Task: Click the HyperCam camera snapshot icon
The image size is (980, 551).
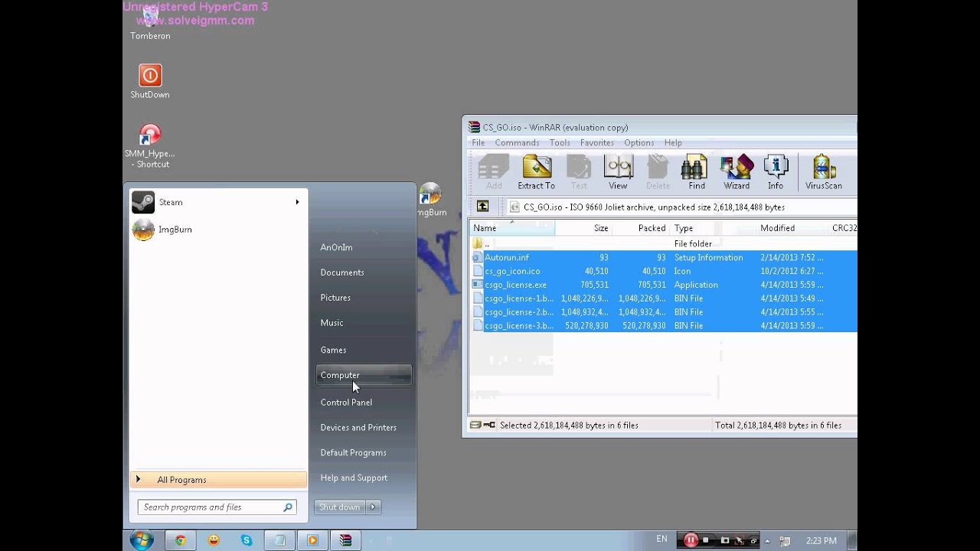Action: tap(725, 540)
